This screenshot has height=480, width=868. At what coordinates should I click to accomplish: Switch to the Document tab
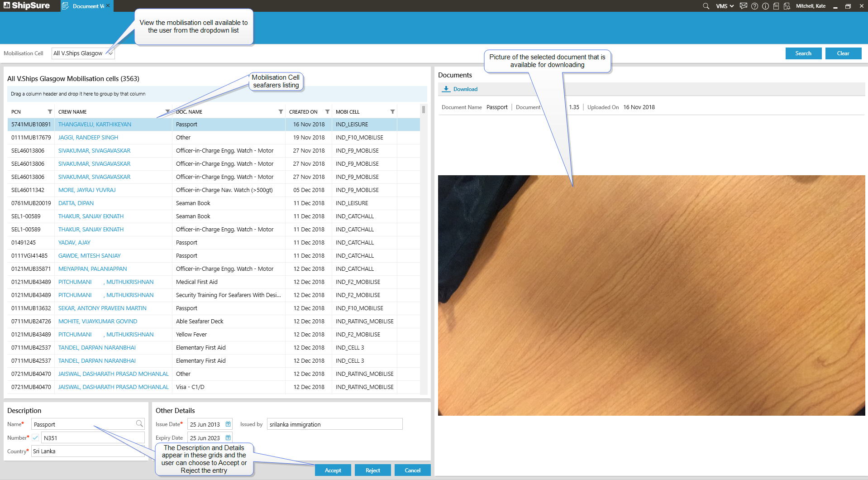click(x=86, y=6)
